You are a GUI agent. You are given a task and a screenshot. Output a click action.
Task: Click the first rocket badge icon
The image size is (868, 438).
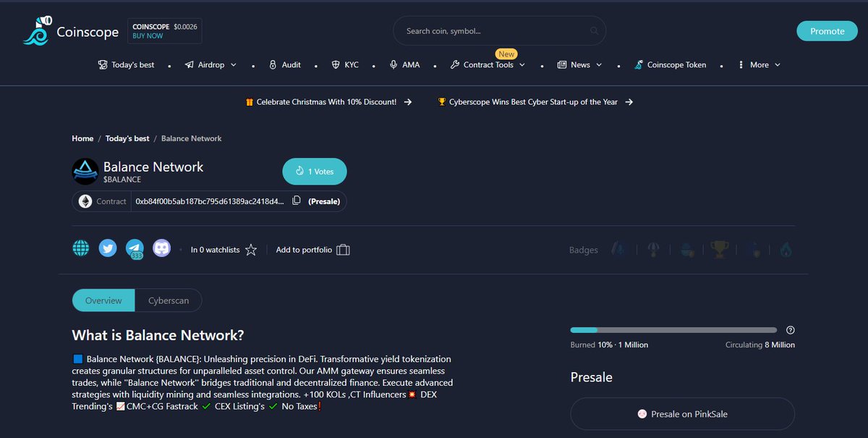[620, 250]
